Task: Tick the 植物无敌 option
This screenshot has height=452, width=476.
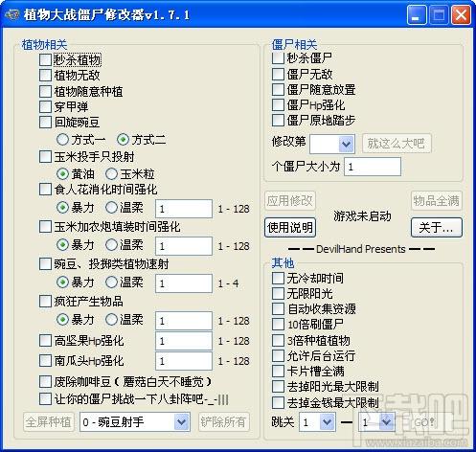Action: (x=45, y=76)
